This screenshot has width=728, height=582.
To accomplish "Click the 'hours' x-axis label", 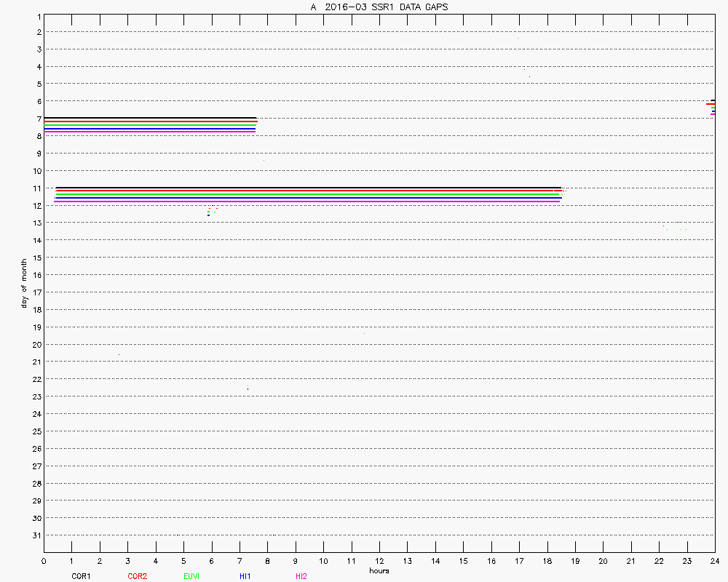I will (379, 570).
